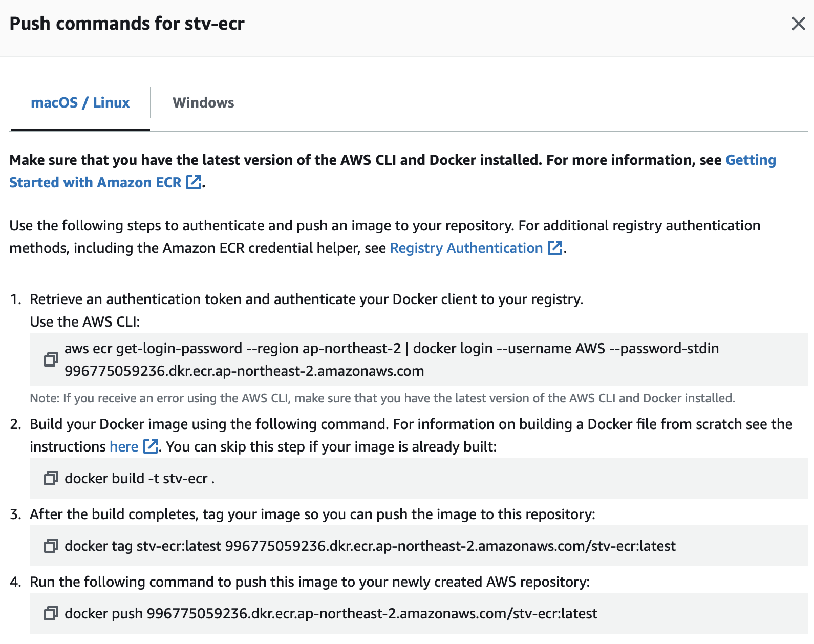Click the 'Use the AWS CLI:' label

point(85,322)
